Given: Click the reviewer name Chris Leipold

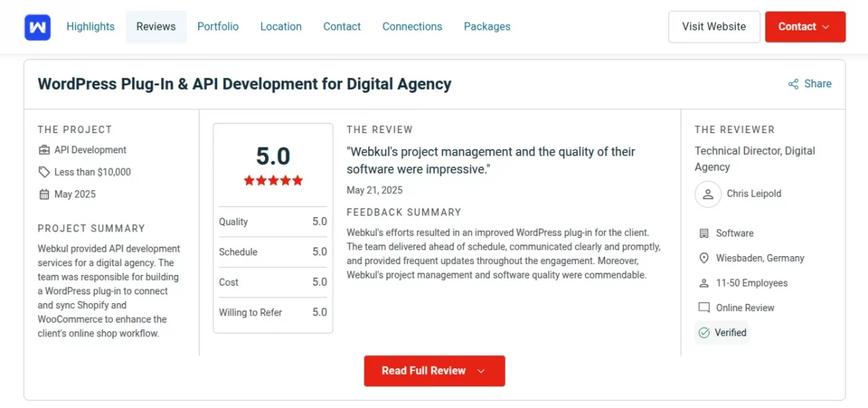Looking at the screenshot, I should [754, 194].
